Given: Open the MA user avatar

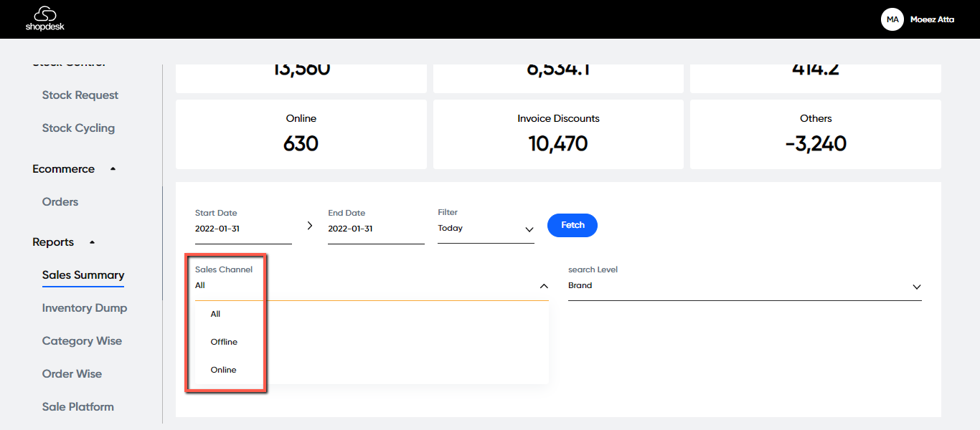Looking at the screenshot, I should coord(892,19).
